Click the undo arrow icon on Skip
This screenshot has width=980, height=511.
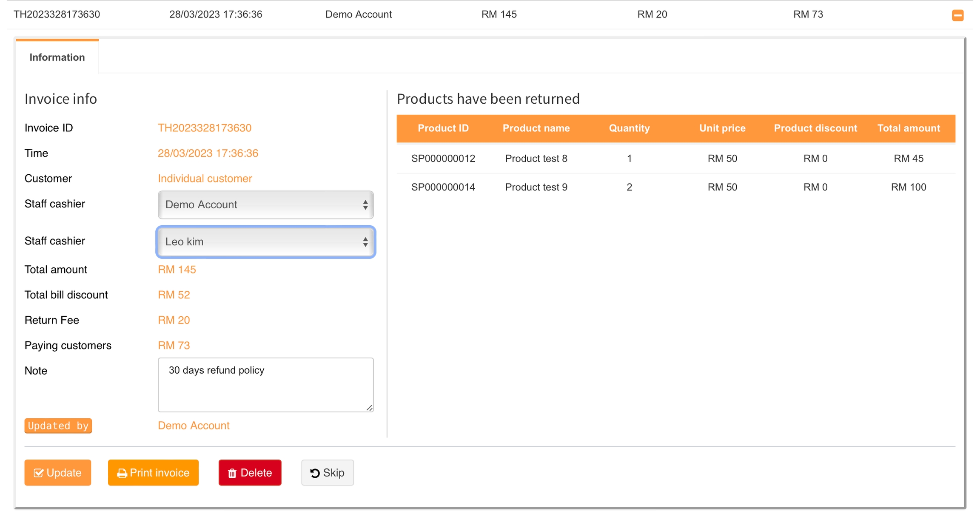(315, 473)
